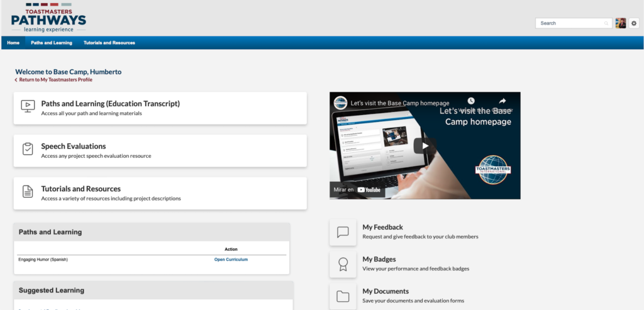Click the video Share arrow icon

point(502,101)
